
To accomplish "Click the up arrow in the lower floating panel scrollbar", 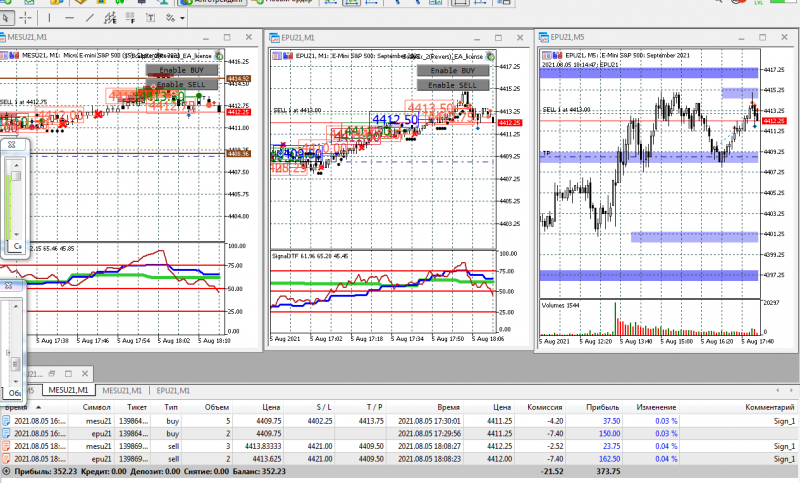I will click(16, 306).
